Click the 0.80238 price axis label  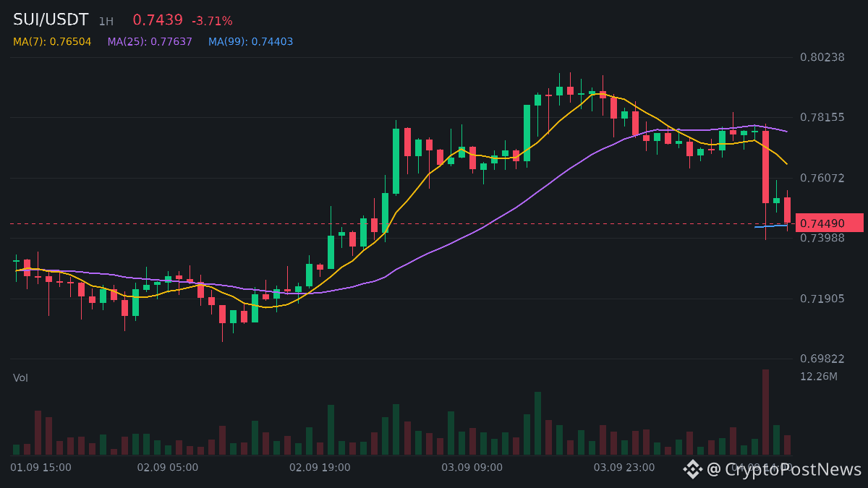click(822, 57)
